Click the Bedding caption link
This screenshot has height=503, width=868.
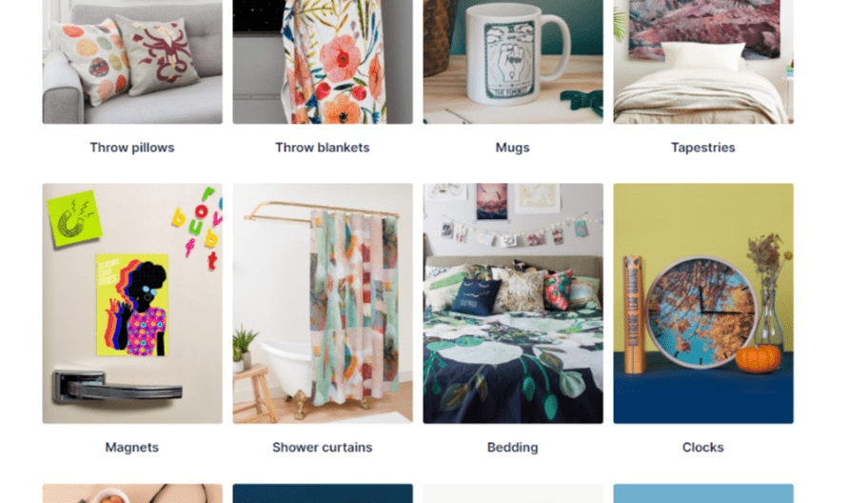pos(513,448)
